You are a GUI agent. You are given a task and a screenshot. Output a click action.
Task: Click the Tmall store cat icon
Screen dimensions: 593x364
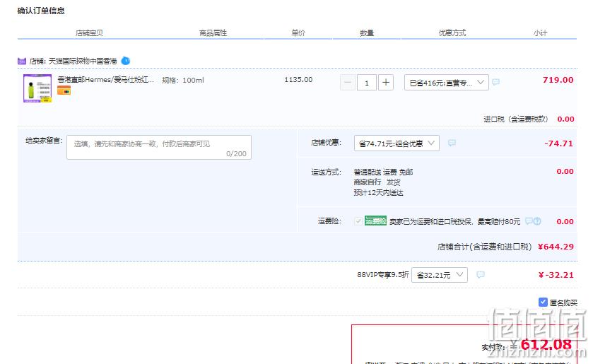[x=22, y=61]
